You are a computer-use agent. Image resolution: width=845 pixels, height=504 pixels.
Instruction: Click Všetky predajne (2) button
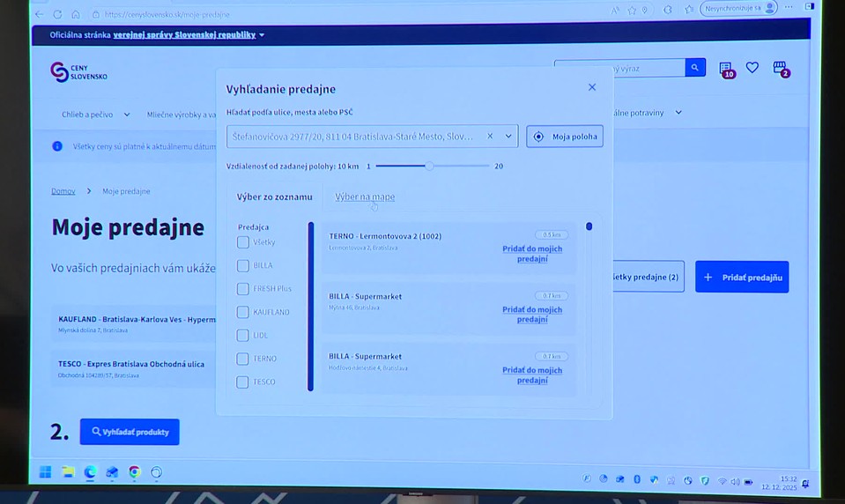648,277
